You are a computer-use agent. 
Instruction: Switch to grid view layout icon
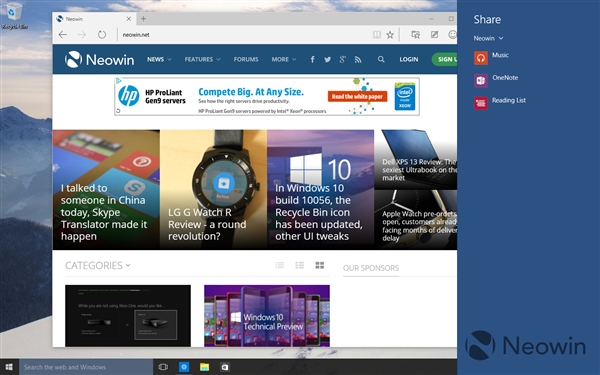[x=320, y=265]
